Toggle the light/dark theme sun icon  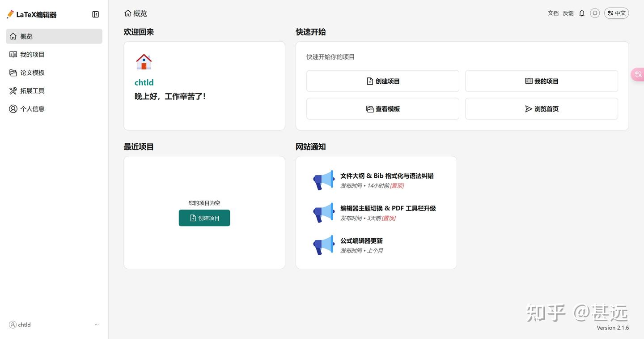pos(595,13)
